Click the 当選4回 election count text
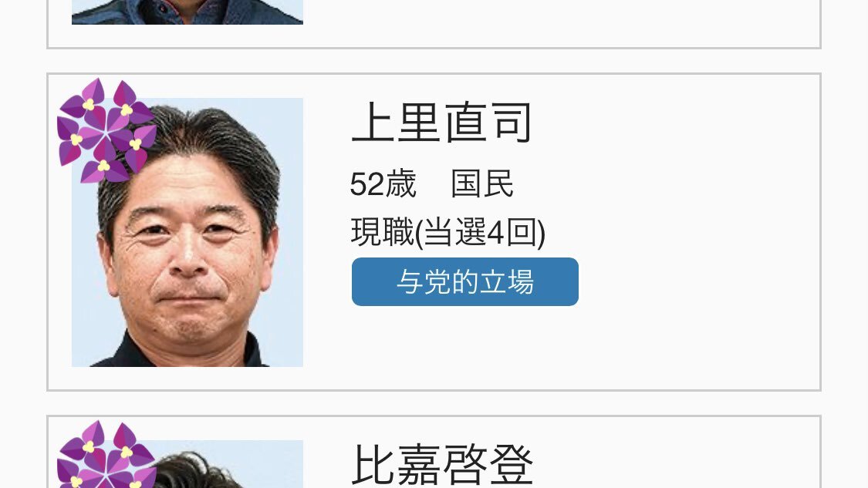 481,232
